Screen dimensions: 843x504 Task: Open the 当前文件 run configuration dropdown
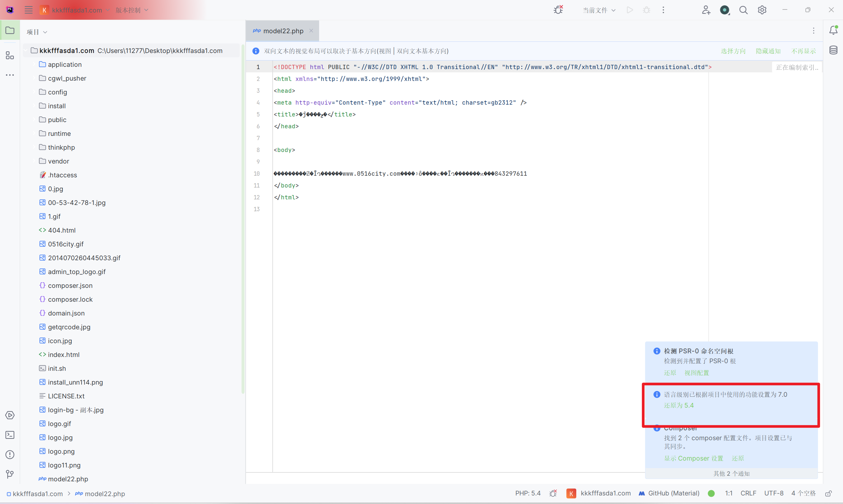coord(599,10)
